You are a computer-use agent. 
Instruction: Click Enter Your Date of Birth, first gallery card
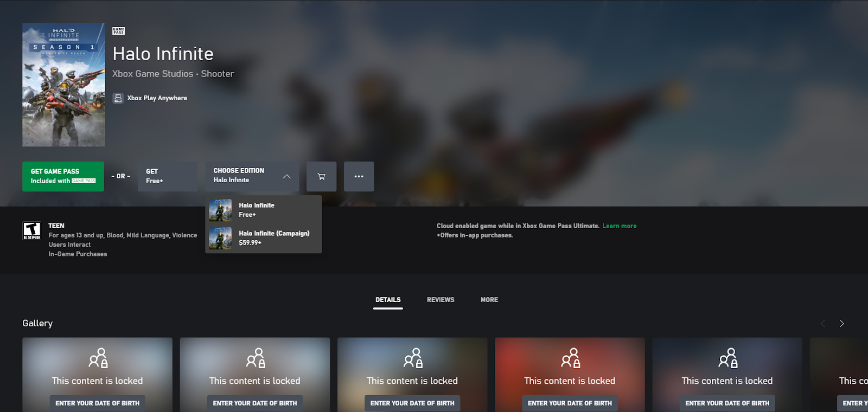point(98,403)
